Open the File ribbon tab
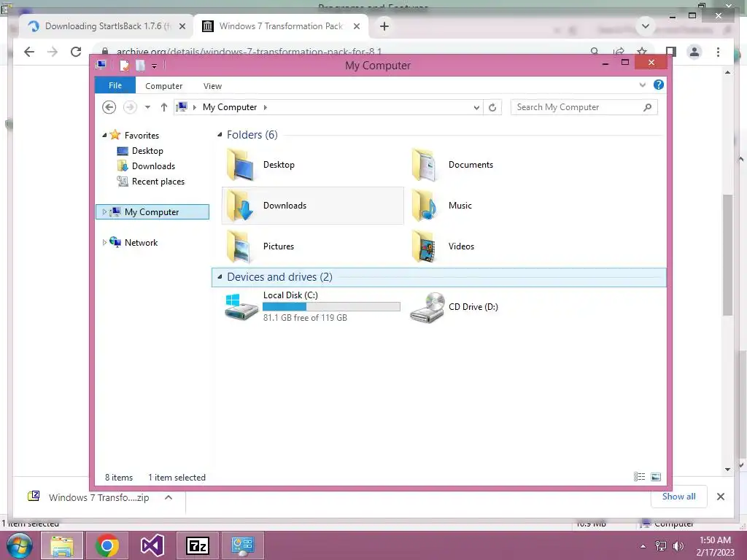747x560 pixels. click(x=115, y=85)
